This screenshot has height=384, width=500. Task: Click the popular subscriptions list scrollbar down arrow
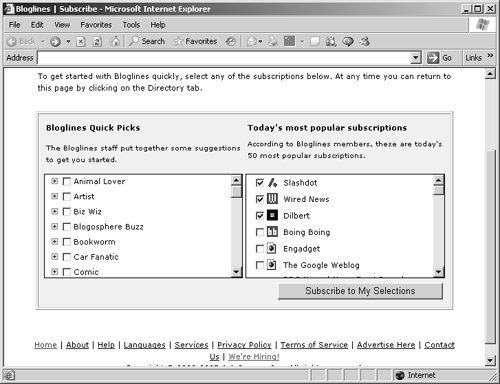(439, 272)
